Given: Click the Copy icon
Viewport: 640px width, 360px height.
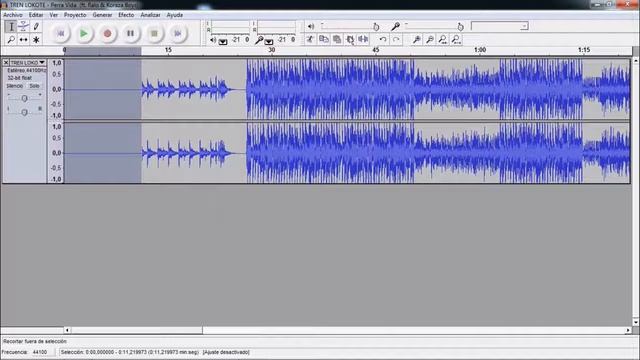Looking at the screenshot, I should pos(324,39).
